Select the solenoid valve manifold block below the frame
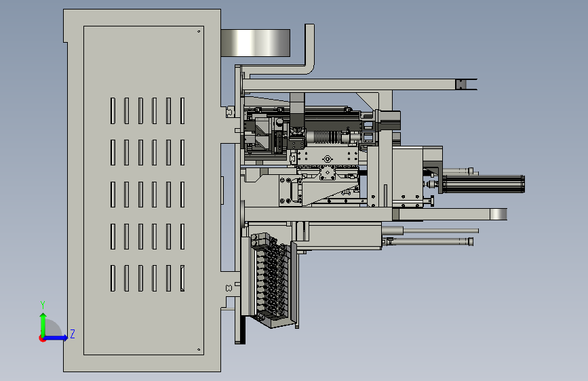 [x=271, y=279]
